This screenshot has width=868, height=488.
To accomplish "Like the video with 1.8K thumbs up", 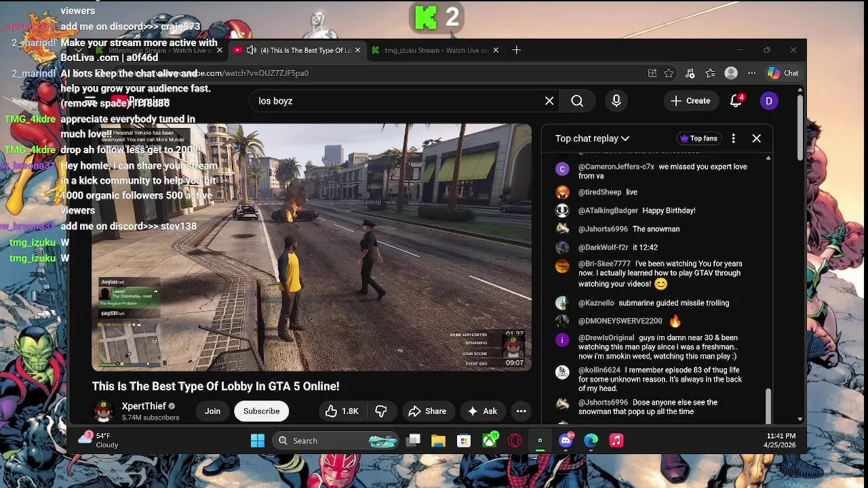I will (x=342, y=411).
